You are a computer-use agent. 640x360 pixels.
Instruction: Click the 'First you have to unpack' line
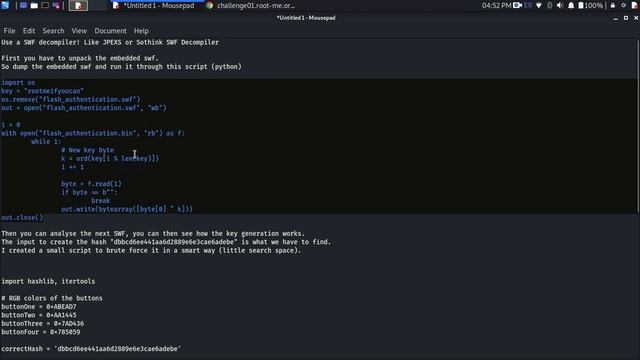[x=80, y=58]
